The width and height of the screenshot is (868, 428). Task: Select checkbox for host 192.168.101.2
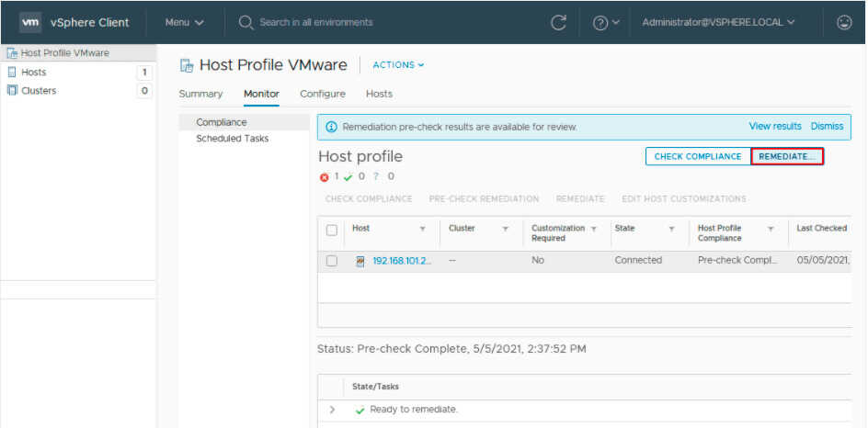pos(332,261)
